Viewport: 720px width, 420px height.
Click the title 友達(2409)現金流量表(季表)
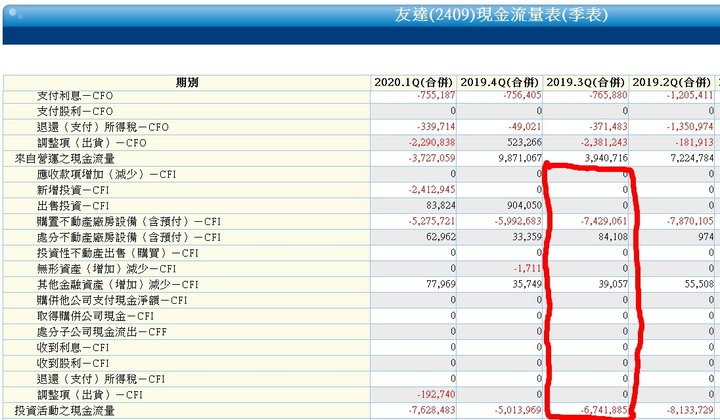pos(501,15)
